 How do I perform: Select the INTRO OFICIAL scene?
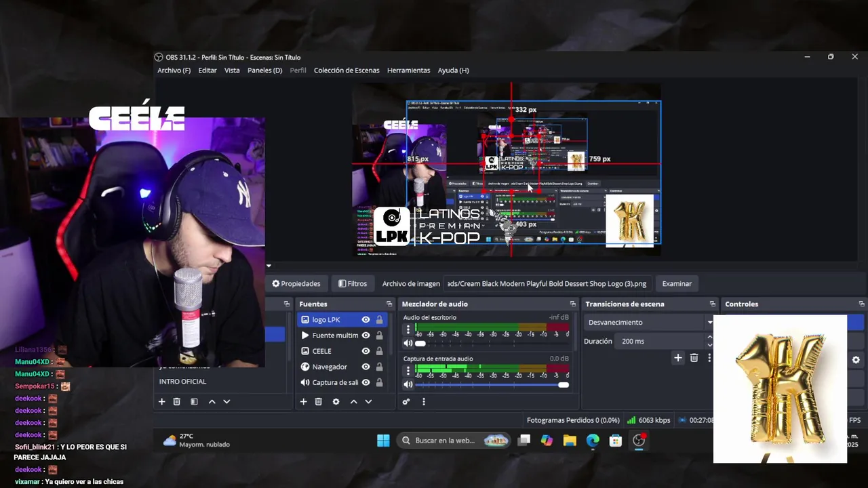click(x=182, y=382)
